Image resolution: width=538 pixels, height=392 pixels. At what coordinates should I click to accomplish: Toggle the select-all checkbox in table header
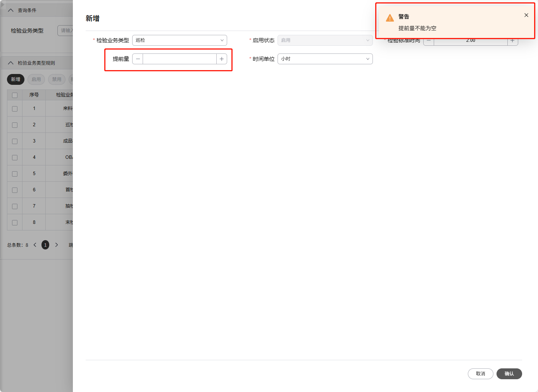(14, 95)
